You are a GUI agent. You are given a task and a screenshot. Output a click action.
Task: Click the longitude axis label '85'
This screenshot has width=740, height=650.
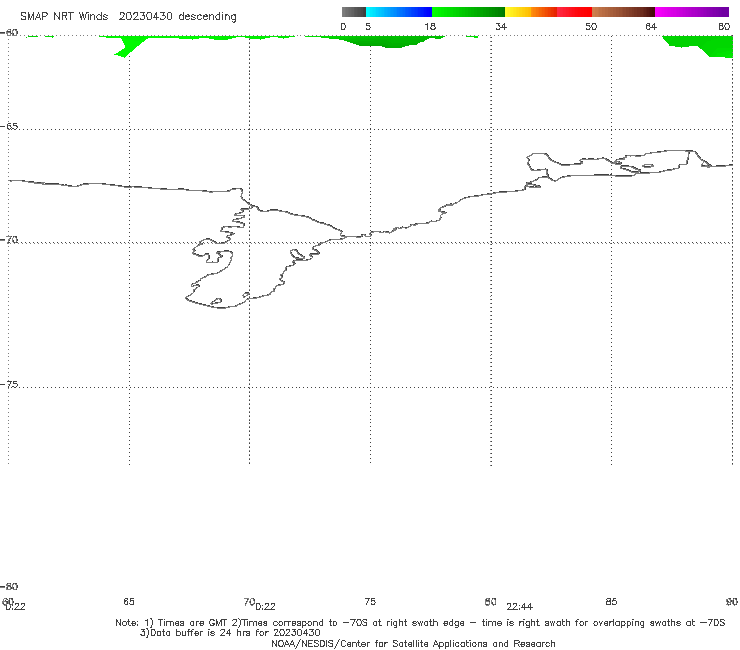(x=611, y=601)
